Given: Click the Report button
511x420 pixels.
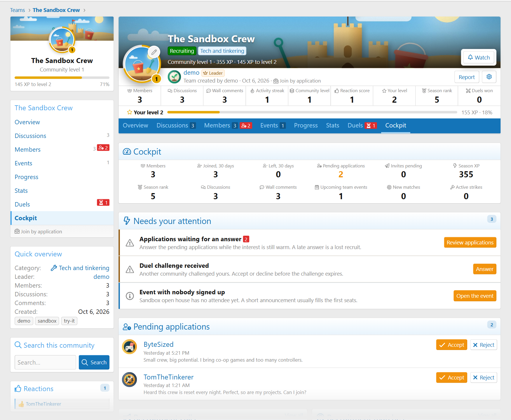Looking at the screenshot, I should point(467,77).
